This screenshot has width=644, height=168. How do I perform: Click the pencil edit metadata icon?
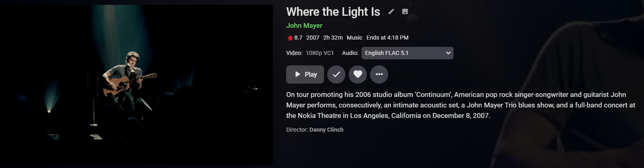391,12
